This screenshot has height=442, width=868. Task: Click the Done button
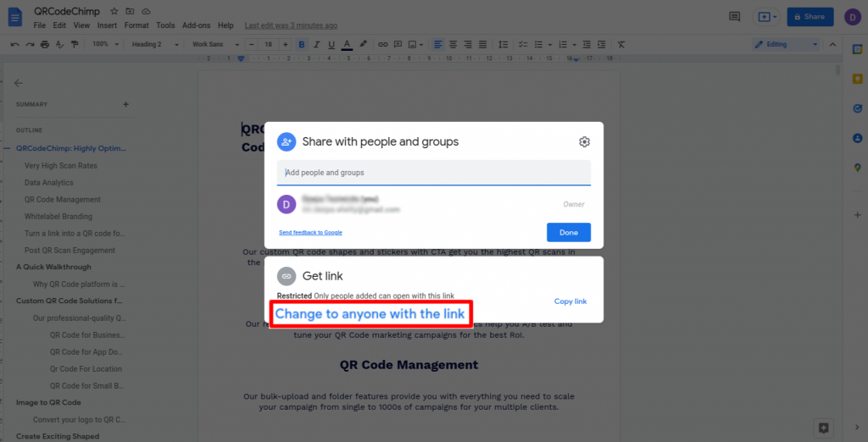click(x=568, y=233)
